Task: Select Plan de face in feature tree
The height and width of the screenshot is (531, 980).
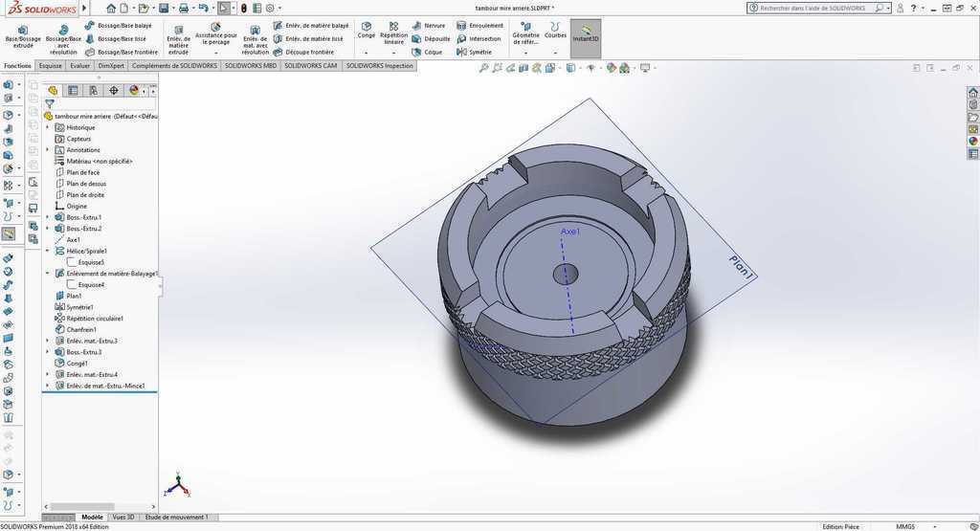Action: 82,172
